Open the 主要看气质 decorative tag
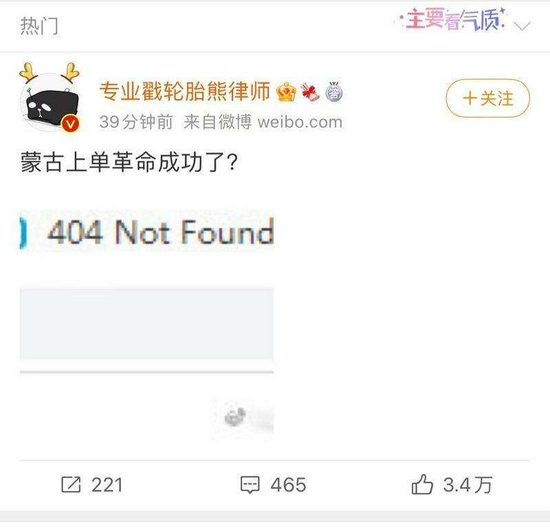 (451, 20)
